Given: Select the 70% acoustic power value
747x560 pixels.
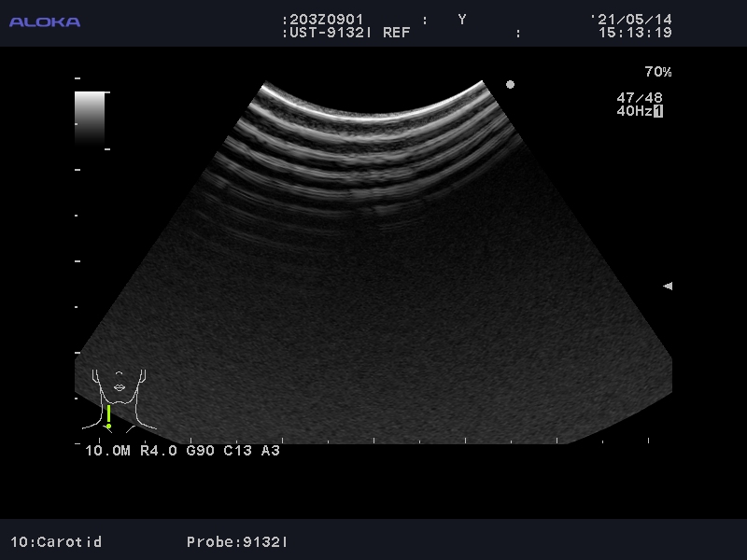Looking at the screenshot, I should pyautogui.click(x=657, y=72).
